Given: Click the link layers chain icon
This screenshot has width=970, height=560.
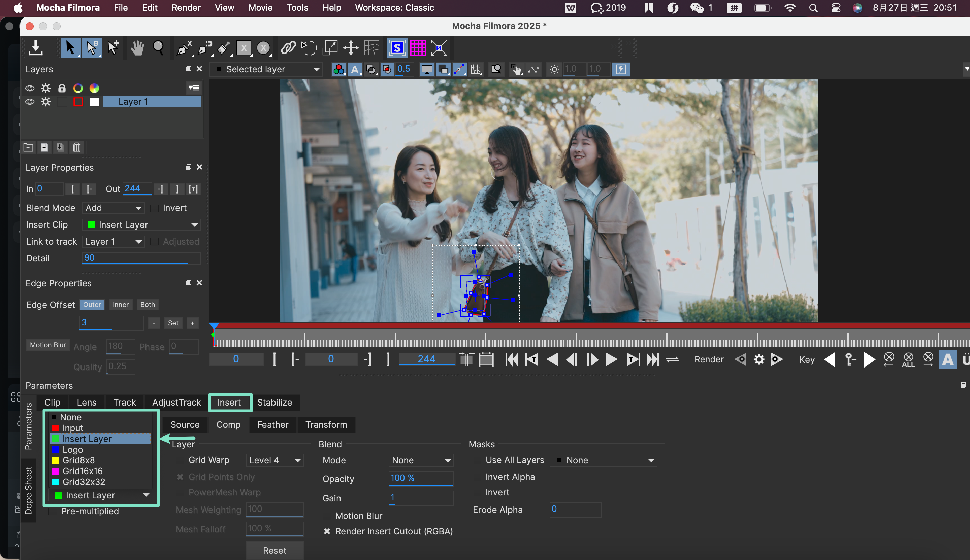Looking at the screenshot, I should click(x=288, y=48).
